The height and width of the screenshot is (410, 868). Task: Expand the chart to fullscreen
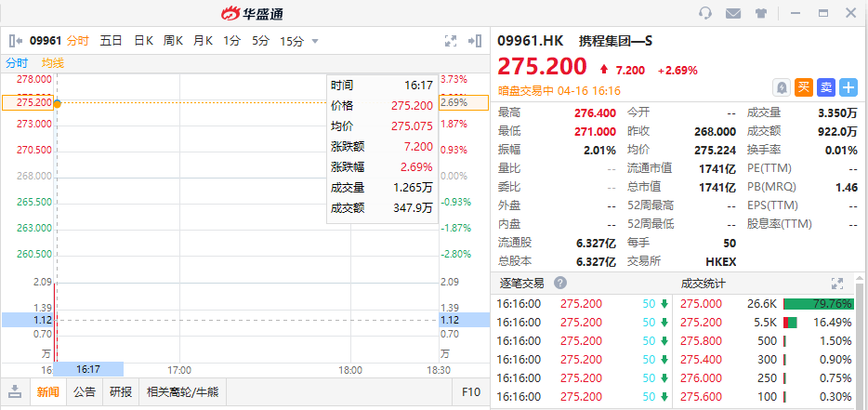click(451, 41)
